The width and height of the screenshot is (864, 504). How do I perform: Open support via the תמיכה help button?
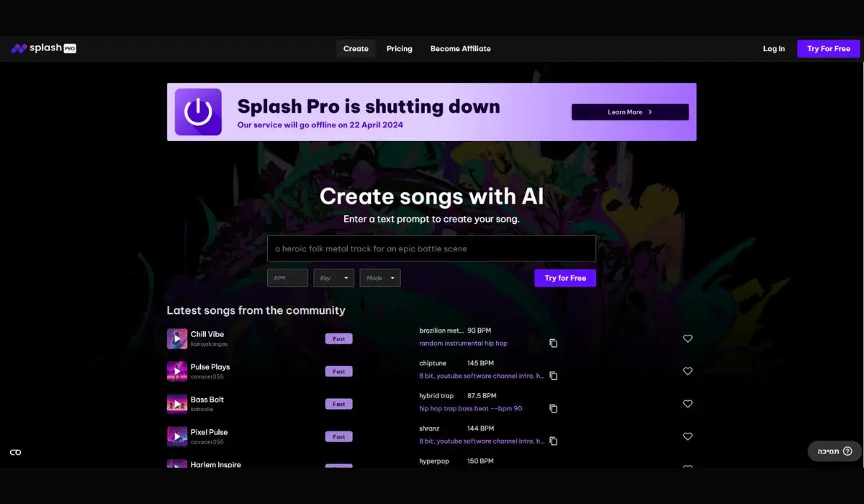(x=834, y=451)
